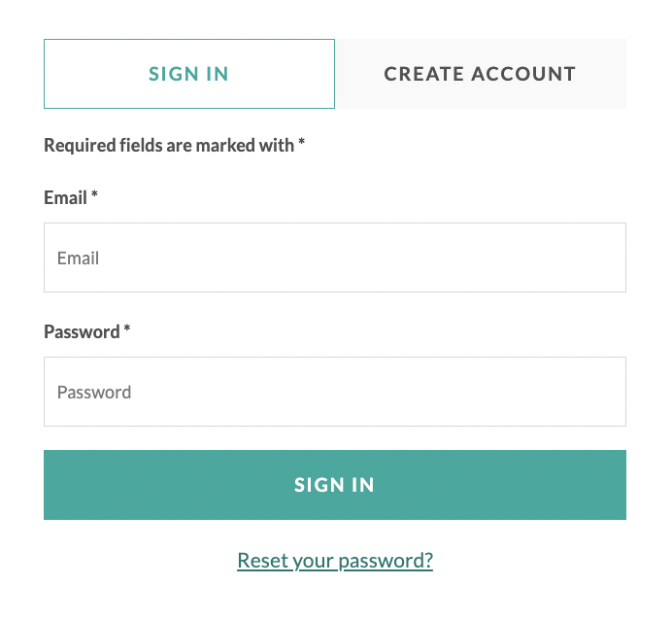Select the outlined Sign In tab header
The height and width of the screenshot is (620, 672).
(189, 74)
